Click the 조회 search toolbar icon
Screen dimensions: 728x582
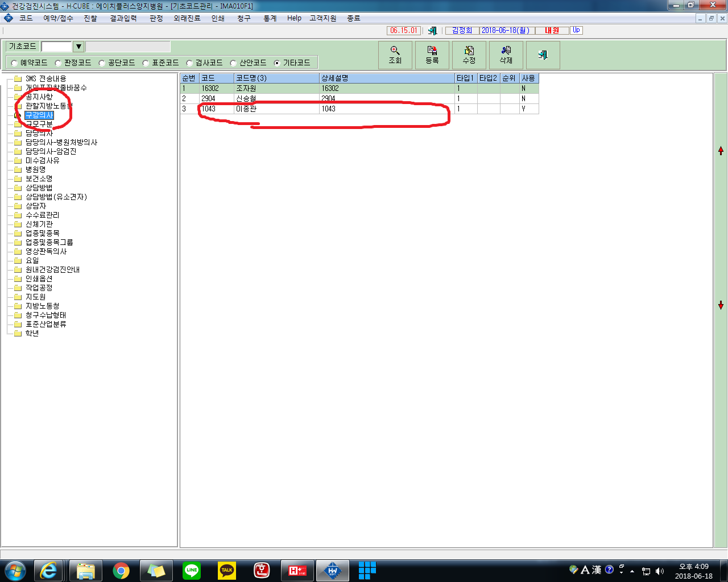[395, 55]
